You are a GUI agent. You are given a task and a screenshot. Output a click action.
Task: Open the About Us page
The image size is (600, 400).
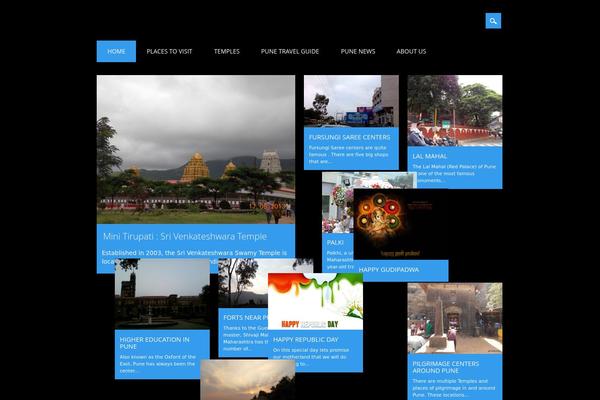point(411,51)
